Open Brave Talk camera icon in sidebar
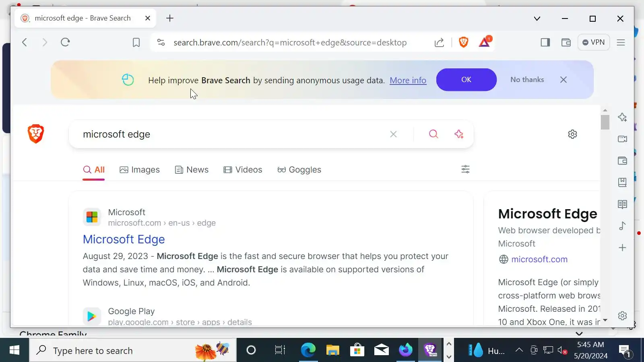 (622, 139)
